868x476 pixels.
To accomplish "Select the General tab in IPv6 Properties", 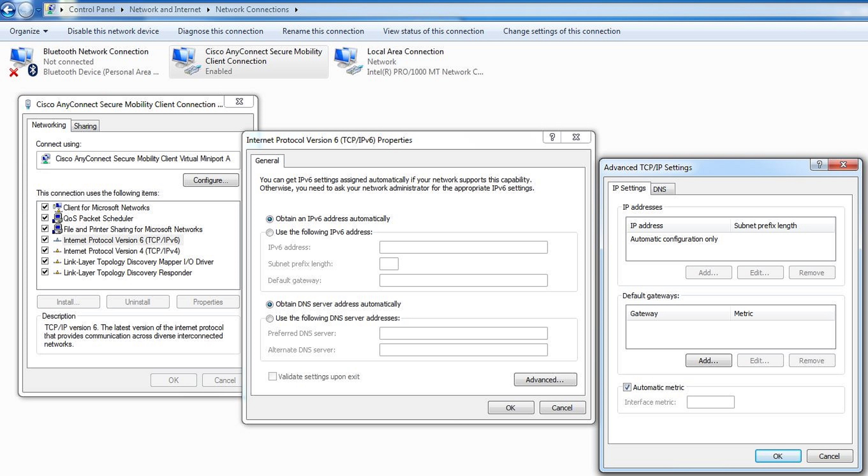I will coord(267,161).
